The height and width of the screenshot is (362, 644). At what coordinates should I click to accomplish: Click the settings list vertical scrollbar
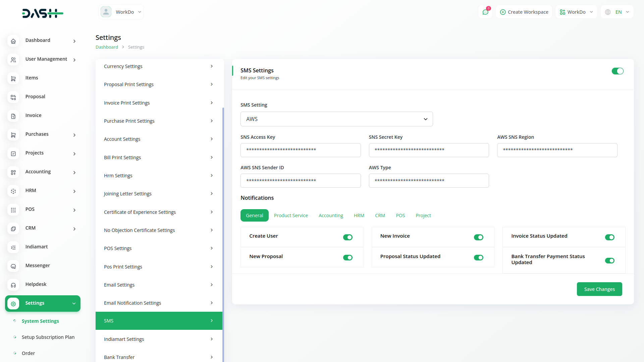coord(223,235)
